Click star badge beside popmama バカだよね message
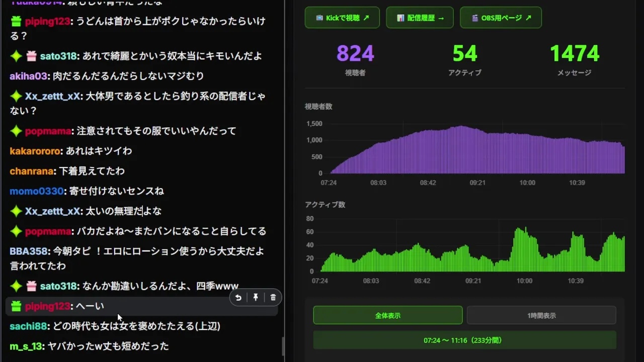 (16, 231)
